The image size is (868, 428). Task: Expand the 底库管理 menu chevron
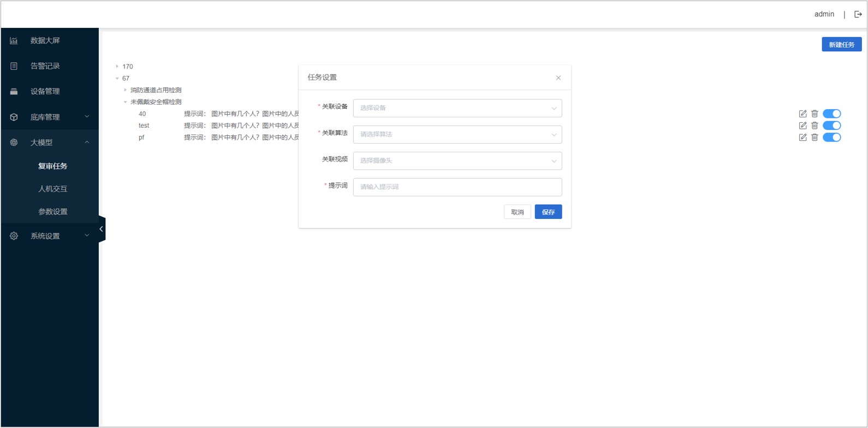(x=87, y=116)
